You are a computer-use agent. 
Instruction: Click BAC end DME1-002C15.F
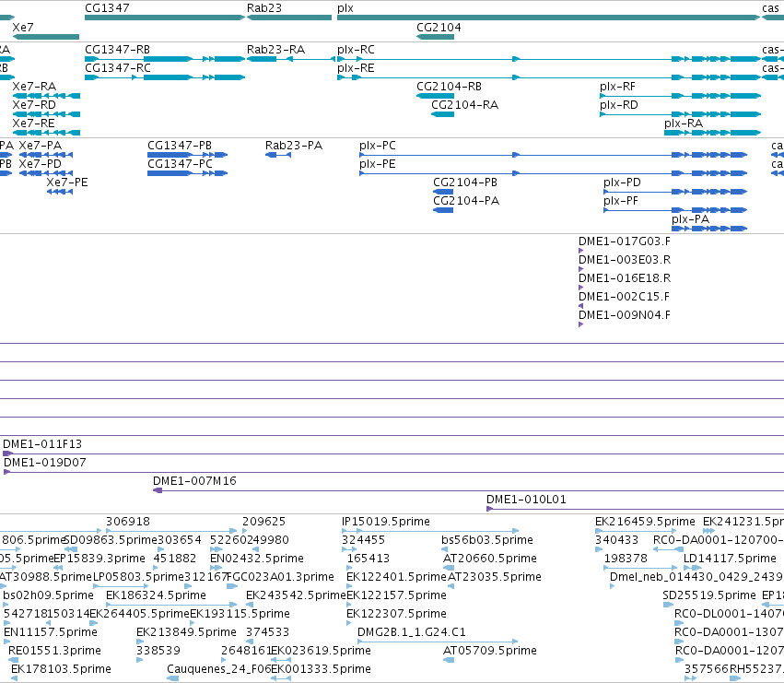click(581, 306)
